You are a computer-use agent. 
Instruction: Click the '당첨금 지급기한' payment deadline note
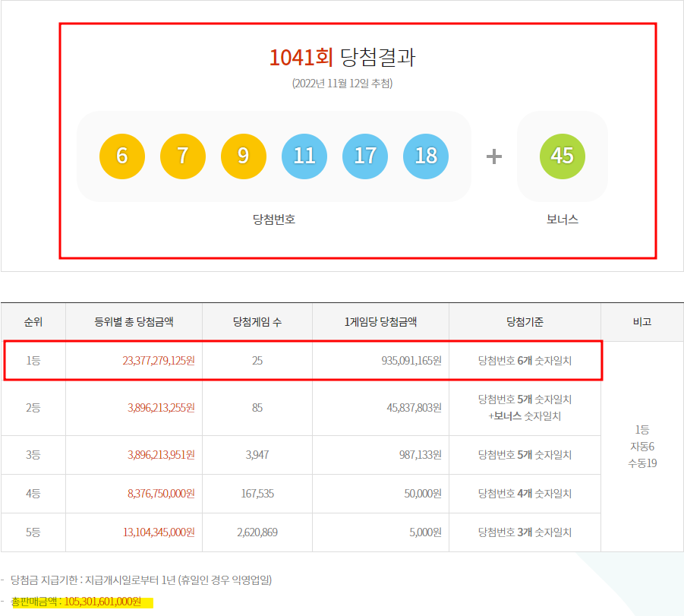pyautogui.click(x=141, y=580)
